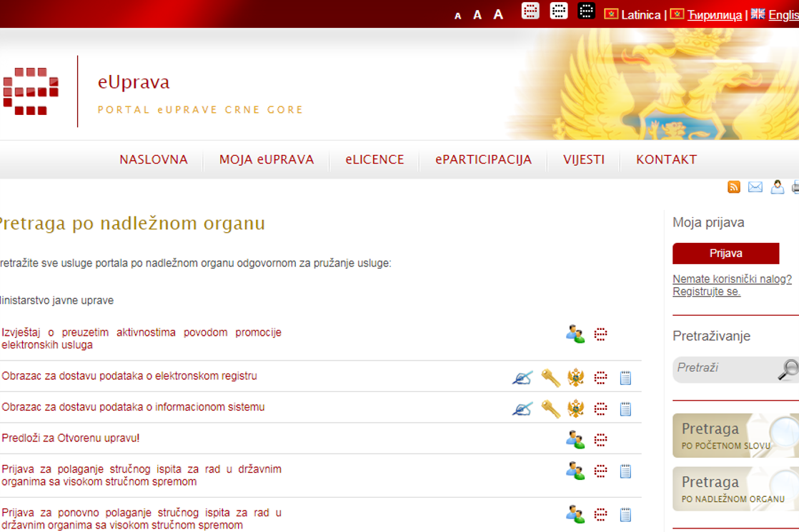The height and width of the screenshot is (532, 799).
Task: Click the orange RSS feed icon
Action: click(x=733, y=187)
